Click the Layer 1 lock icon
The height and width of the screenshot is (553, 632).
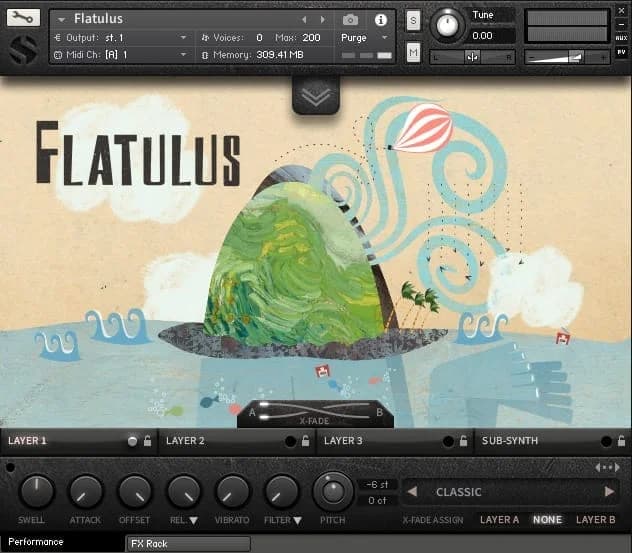coord(148,441)
